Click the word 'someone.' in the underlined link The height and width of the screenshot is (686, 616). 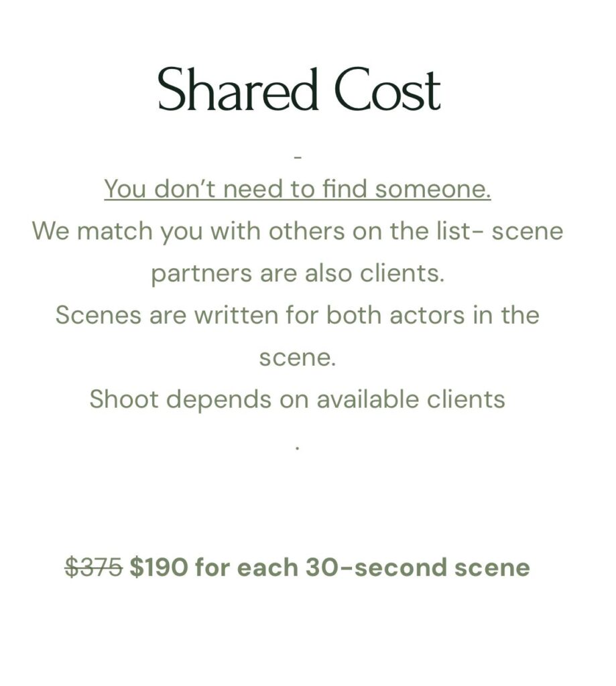[432, 189]
